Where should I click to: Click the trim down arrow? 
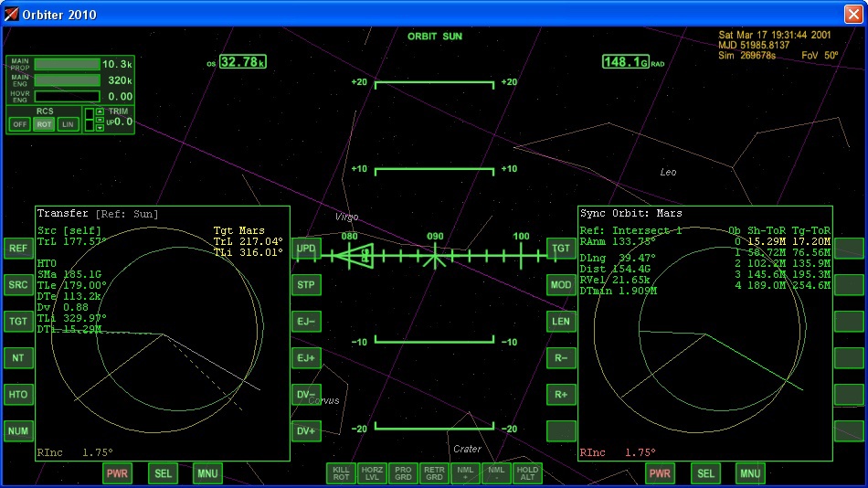point(100,128)
